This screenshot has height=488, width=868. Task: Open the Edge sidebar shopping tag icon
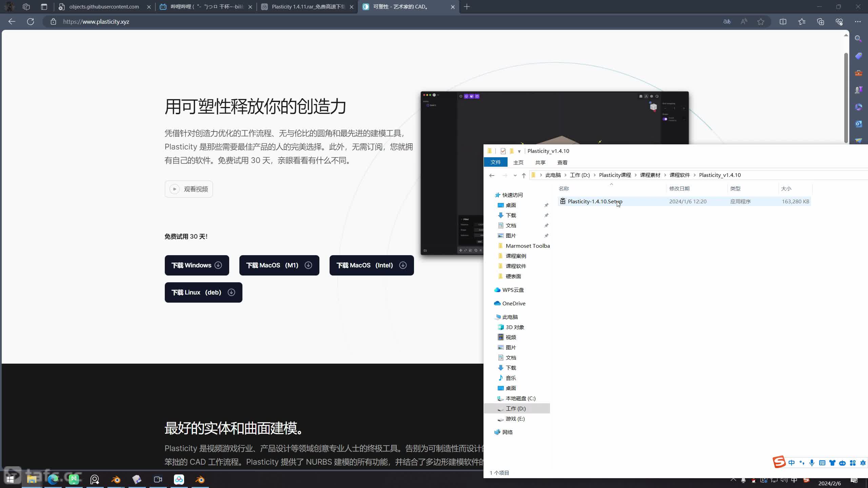(858, 56)
